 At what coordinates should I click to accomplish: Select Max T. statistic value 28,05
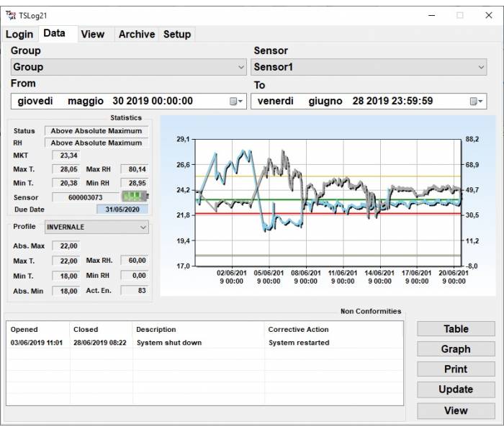[66, 169]
